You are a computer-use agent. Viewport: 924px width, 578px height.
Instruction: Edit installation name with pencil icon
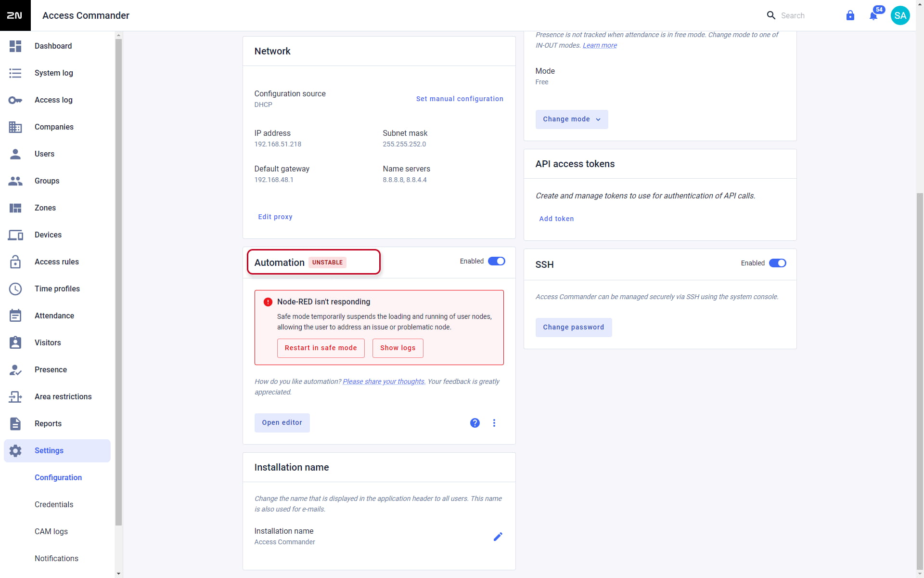pyautogui.click(x=498, y=537)
